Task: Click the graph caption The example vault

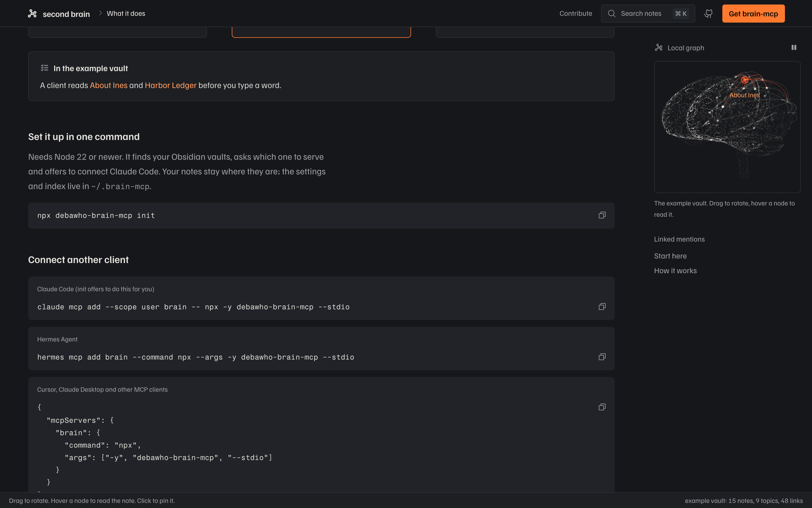Action: (724, 209)
